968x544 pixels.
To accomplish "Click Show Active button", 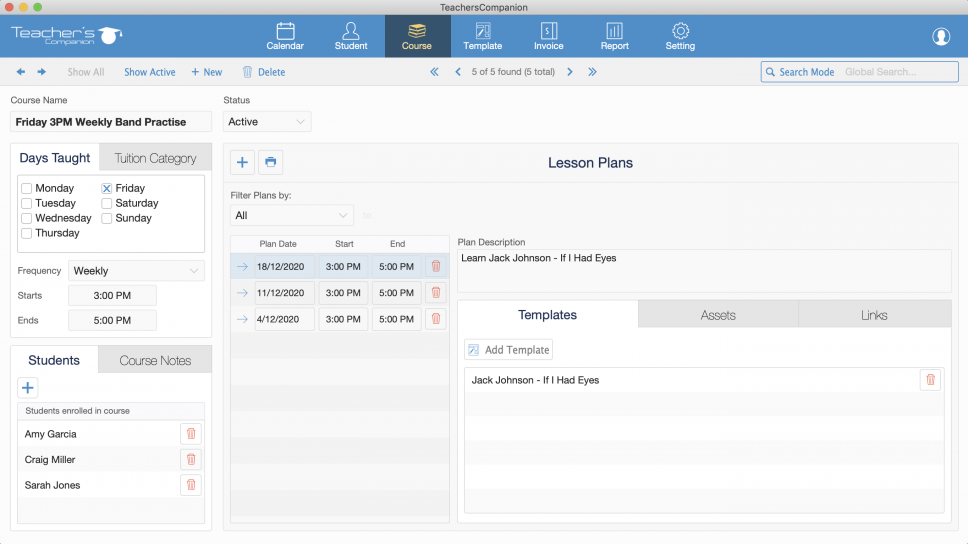I will pos(149,72).
